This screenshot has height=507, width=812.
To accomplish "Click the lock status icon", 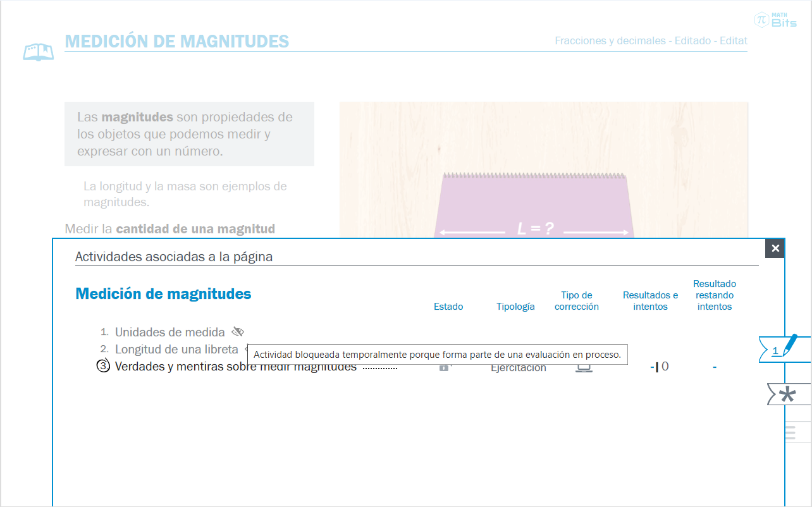I will pyautogui.click(x=444, y=367).
